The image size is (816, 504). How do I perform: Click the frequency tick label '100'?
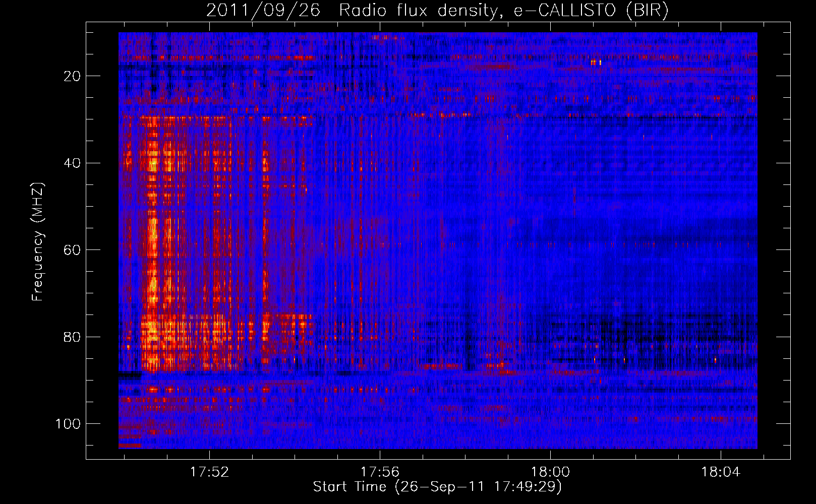68,424
